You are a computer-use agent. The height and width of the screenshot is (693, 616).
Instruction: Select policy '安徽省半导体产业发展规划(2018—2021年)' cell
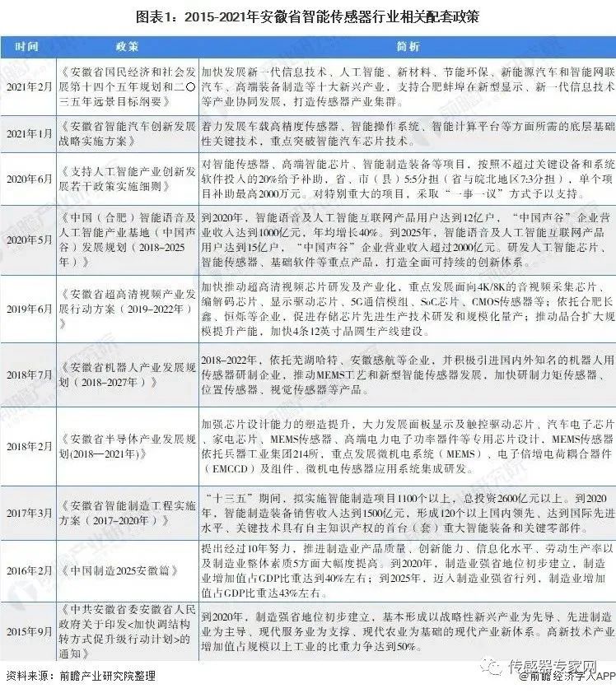[x=128, y=446]
